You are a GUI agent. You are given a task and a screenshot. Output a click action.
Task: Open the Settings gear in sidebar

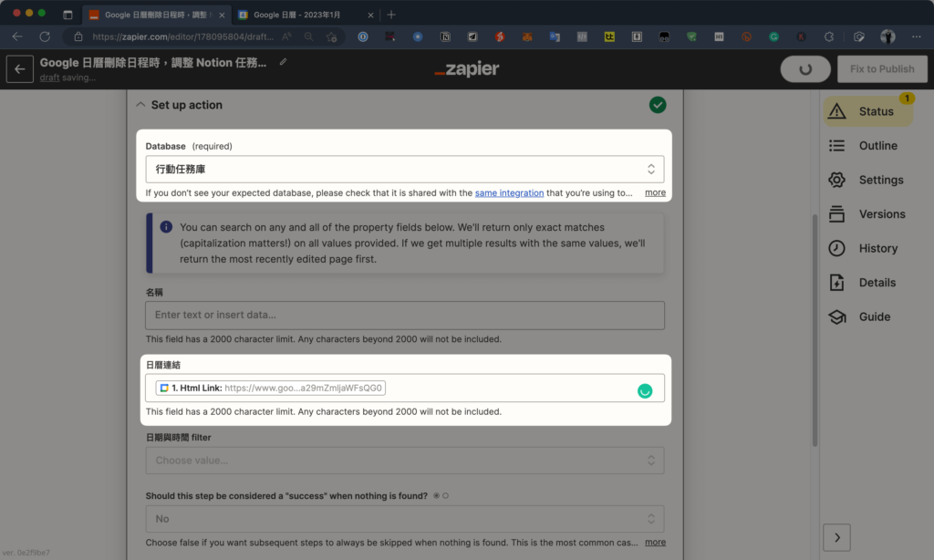[x=867, y=180]
